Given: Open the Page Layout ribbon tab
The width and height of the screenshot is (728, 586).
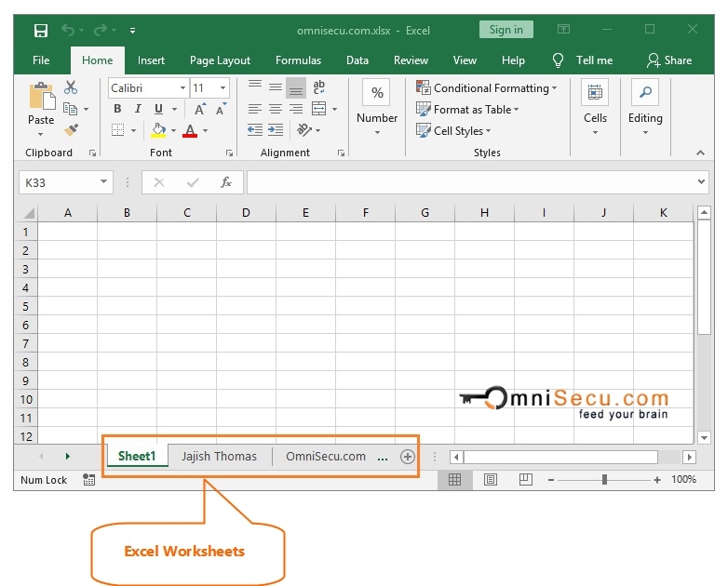Looking at the screenshot, I should point(220,60).
